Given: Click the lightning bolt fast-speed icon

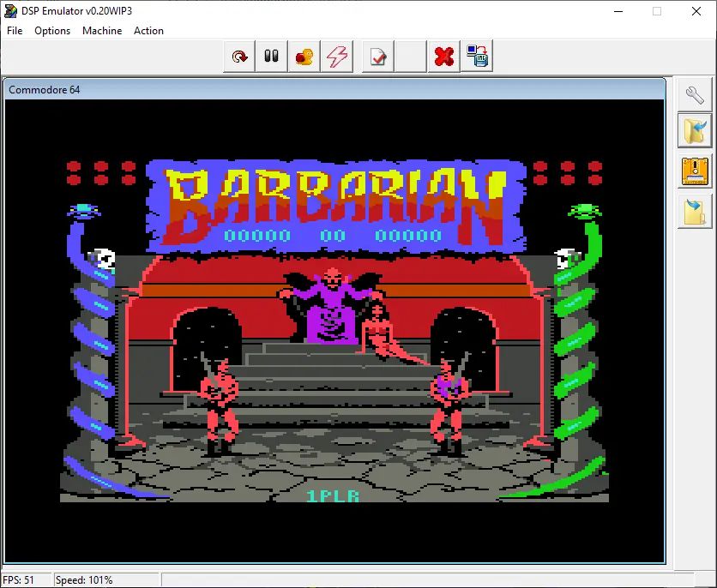Looking at the screenshot, I should (337, 57).
